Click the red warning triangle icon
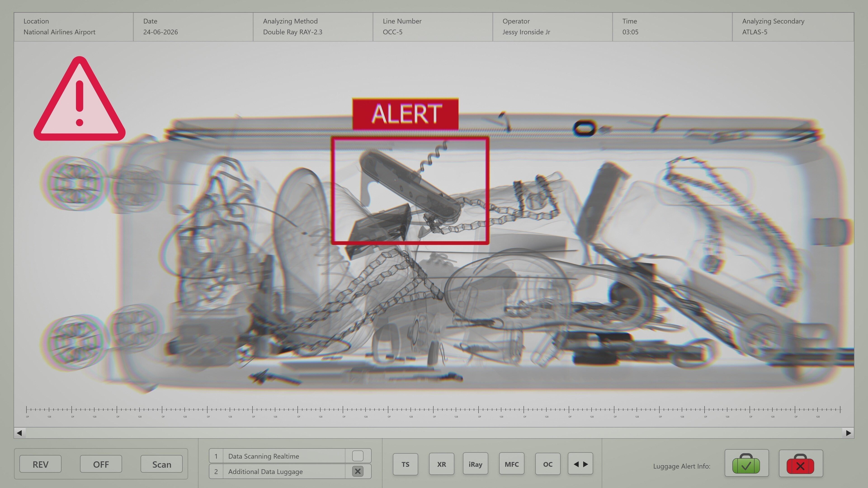 (x=80, y=101)
